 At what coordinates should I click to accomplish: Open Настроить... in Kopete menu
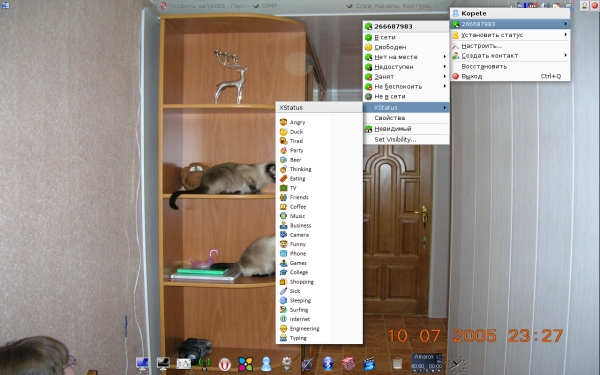pyautogui.click(x=510, y=46)
